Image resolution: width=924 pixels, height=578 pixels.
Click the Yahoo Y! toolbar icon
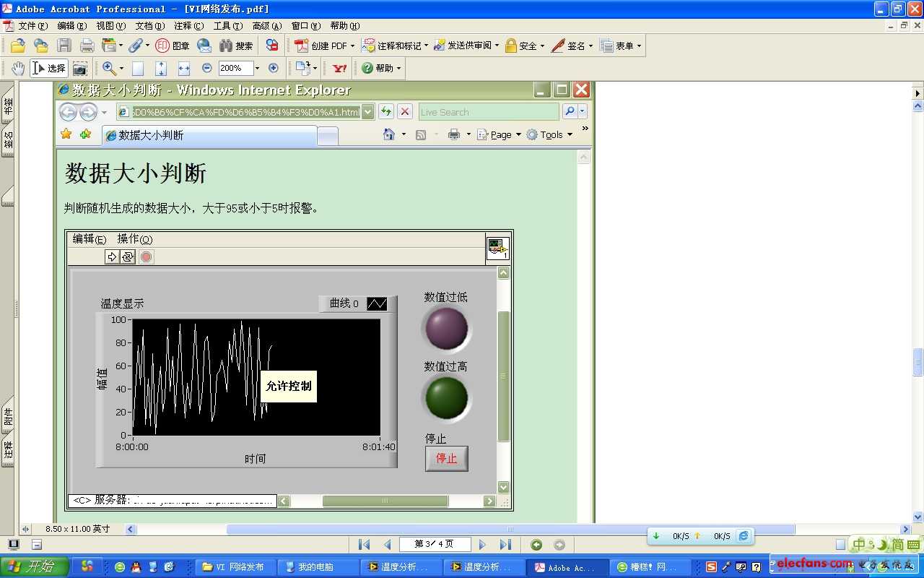click(x=339, y=68)
